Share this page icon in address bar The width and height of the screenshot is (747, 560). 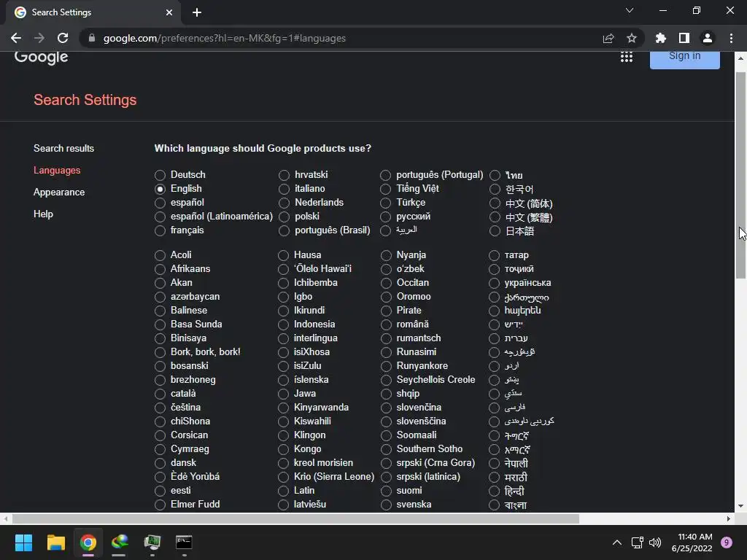(608, 38)
